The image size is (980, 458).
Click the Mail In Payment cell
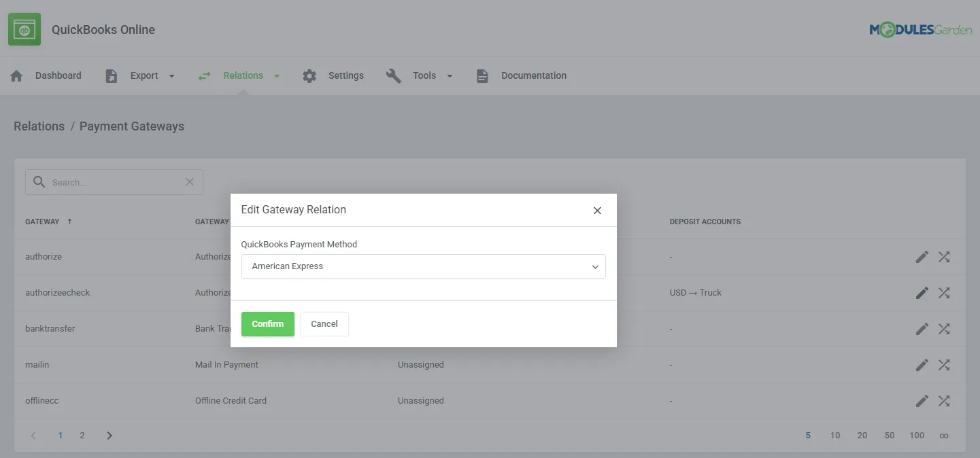(x=226, y=365)
